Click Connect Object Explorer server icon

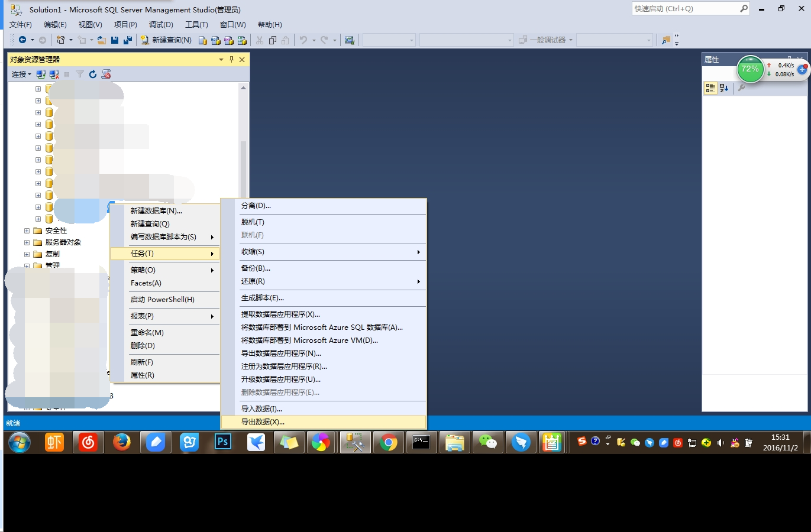point(41,74)
